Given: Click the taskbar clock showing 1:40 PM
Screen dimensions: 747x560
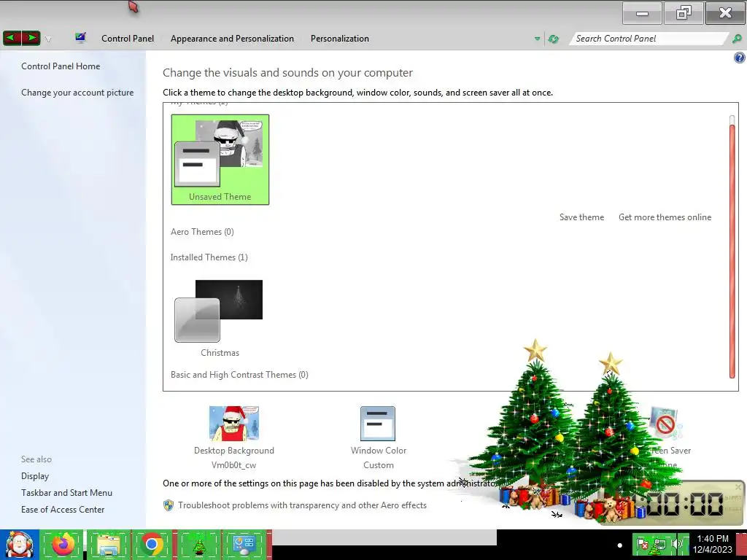Looking at the screenshot, I should tap(712, 544).
